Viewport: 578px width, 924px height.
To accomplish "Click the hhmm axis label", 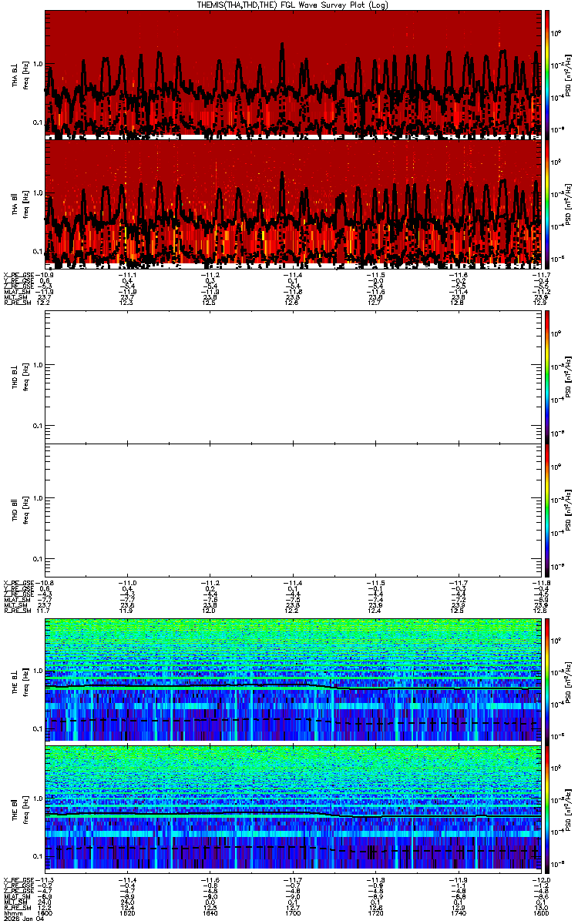I will (12, 913).
